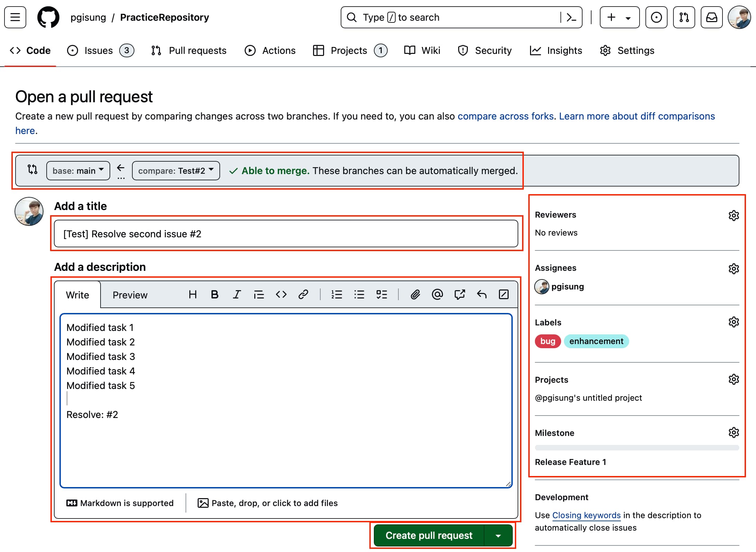Expand the Create pull request options arrow
The height and width of the screenshot is (552, 756).
pos(498,535)
